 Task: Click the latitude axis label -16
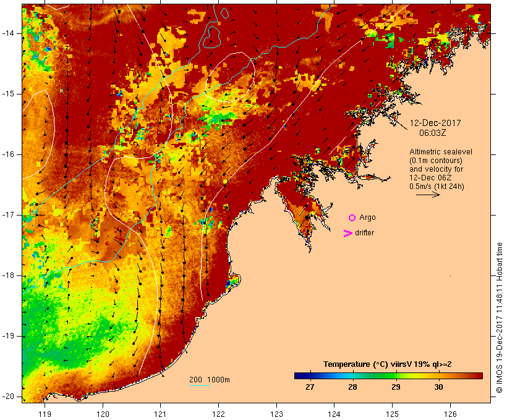(8, 154)
